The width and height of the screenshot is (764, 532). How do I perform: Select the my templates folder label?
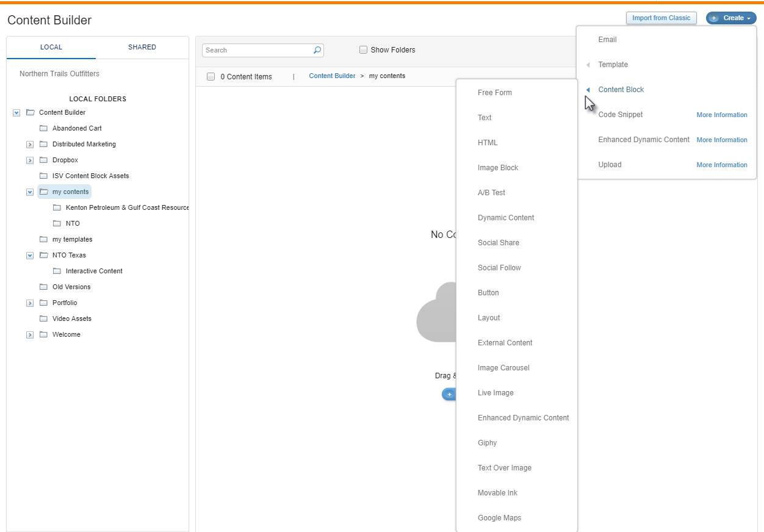tap(73, 239)
